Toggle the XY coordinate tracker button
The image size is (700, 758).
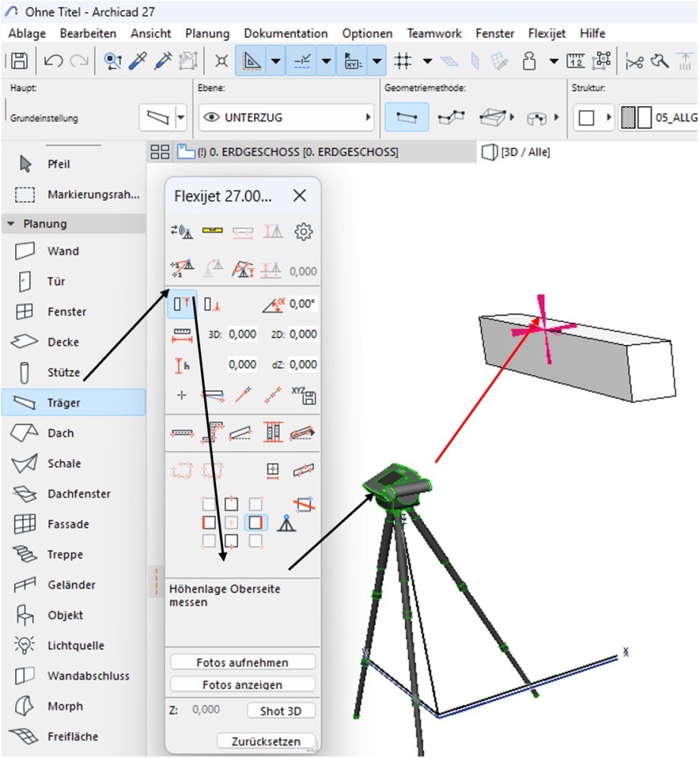click(x=353, y=61)
